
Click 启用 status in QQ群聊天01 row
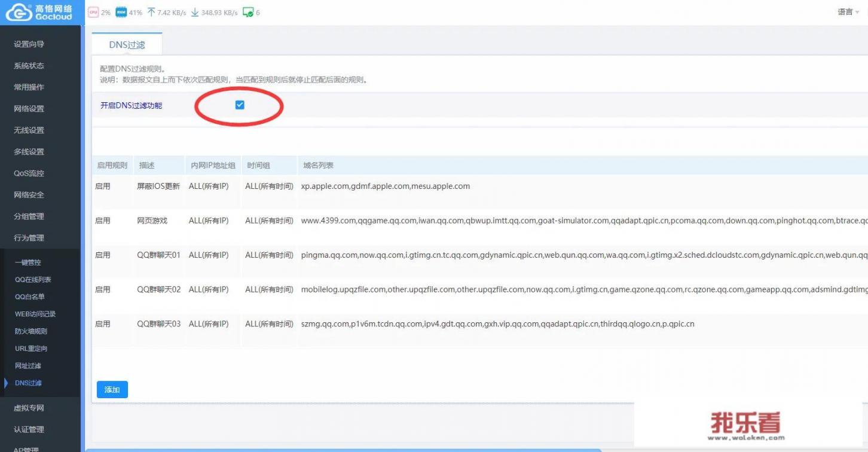pos(103,255)
